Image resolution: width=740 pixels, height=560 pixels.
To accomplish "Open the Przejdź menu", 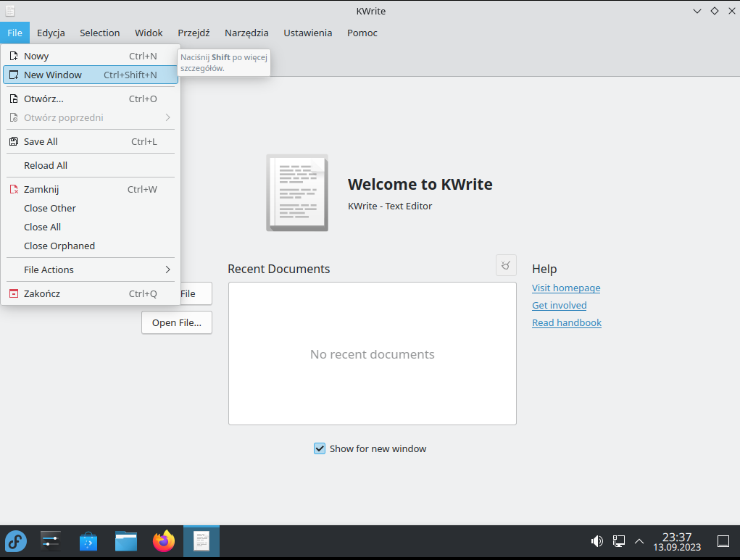I will coord(194,33).
